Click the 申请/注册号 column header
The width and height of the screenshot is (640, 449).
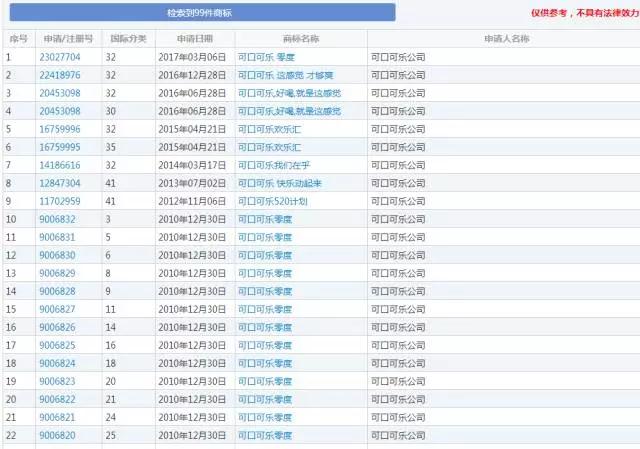coord(68,39)
